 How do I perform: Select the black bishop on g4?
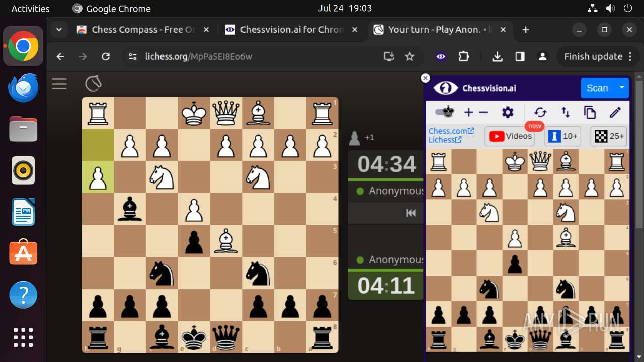click(x=130, y=209)
